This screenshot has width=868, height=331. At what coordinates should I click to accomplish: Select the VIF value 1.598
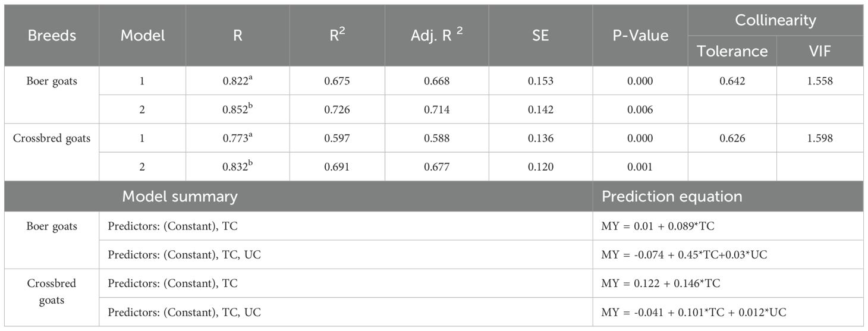click(x=820, y=138)
